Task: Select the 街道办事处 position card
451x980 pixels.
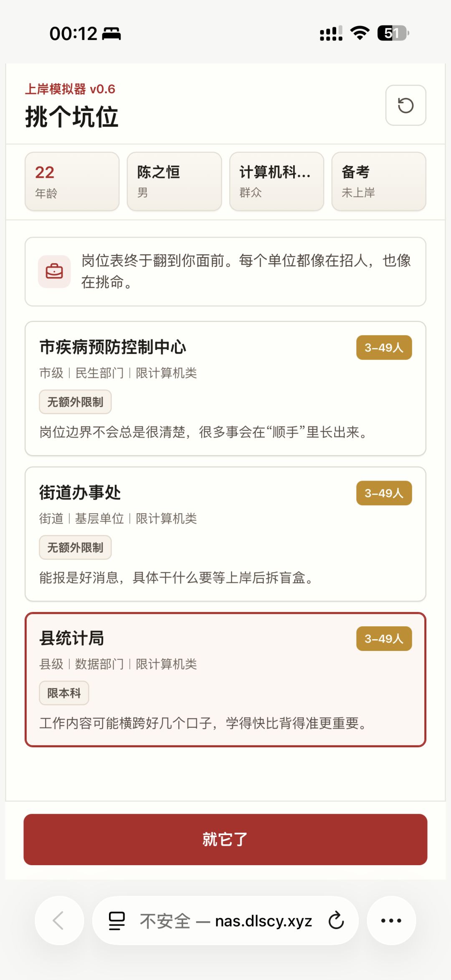Action: point(225,534)
